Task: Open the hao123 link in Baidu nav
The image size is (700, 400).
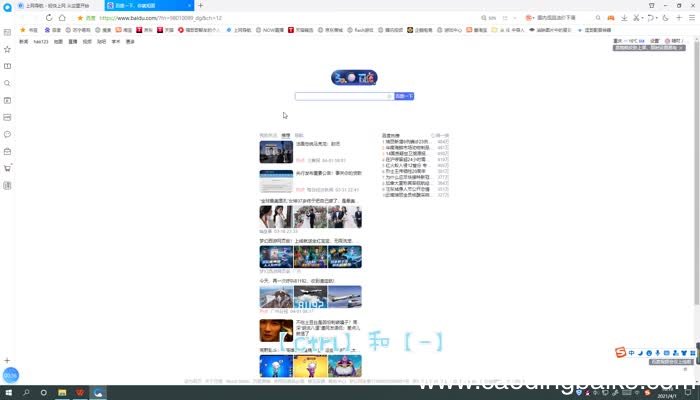Action: click(41, 42)
